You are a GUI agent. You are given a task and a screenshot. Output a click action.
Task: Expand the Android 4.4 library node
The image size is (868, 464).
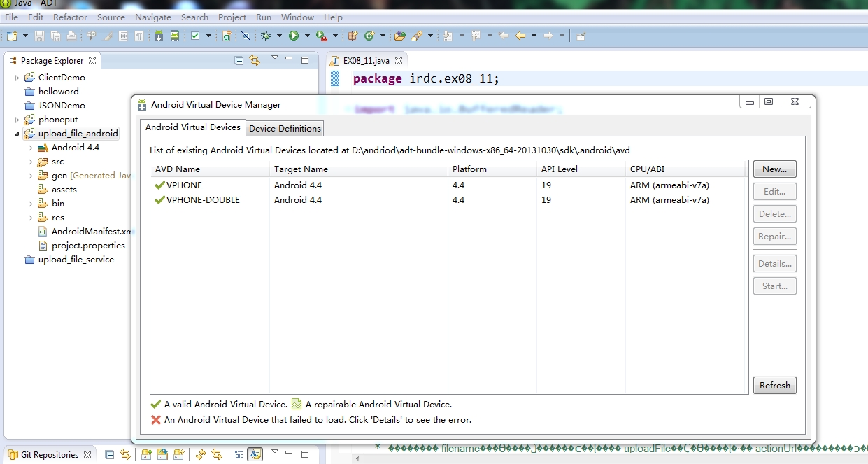tap(31, 148)
